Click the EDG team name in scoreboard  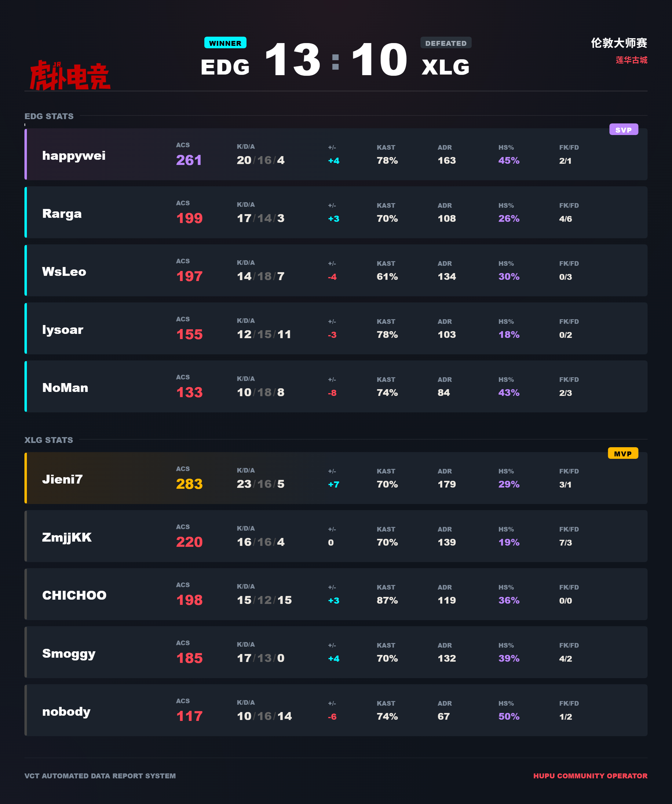(x=225, y=67)
